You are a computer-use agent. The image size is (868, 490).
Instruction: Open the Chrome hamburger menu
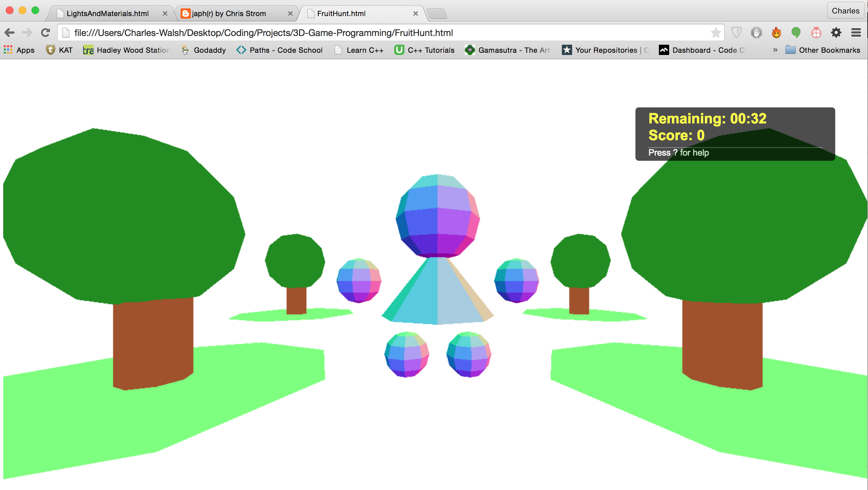(856, 33)
